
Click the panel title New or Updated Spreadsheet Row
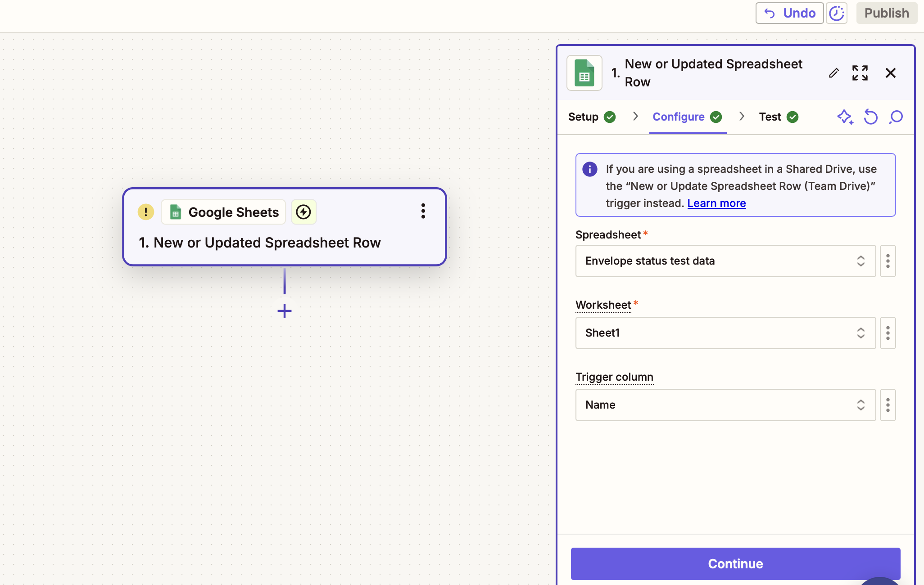click(x=713, y=73)
